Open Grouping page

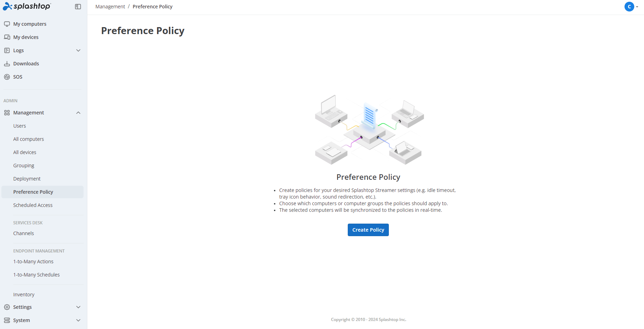point(24,166)
